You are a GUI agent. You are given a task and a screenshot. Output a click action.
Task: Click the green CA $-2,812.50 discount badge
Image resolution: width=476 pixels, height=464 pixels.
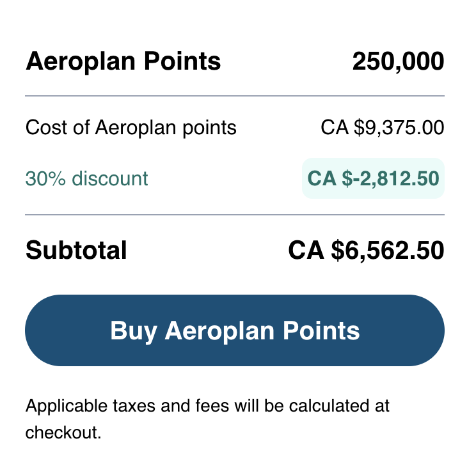[x=373, y=178]
